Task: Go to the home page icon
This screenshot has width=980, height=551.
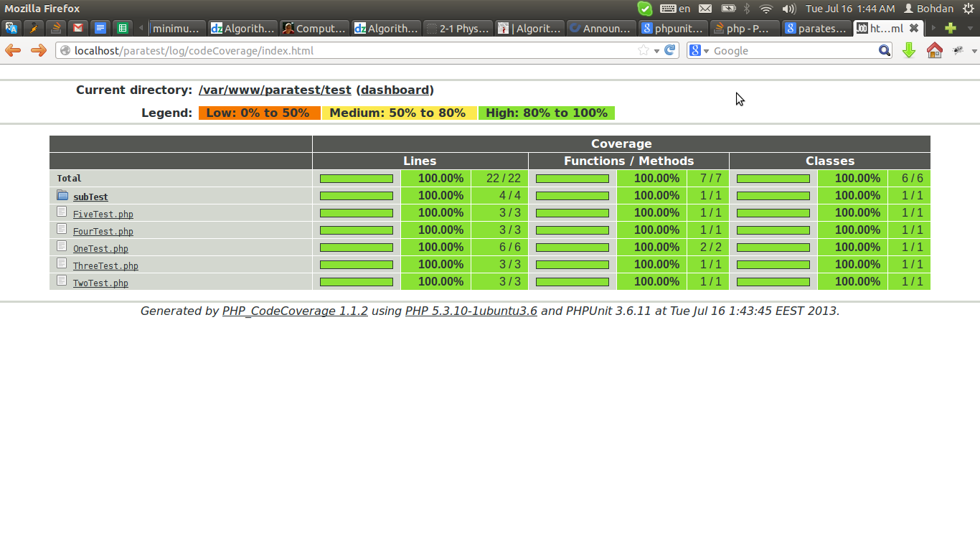Action: (x=934, y=50)
